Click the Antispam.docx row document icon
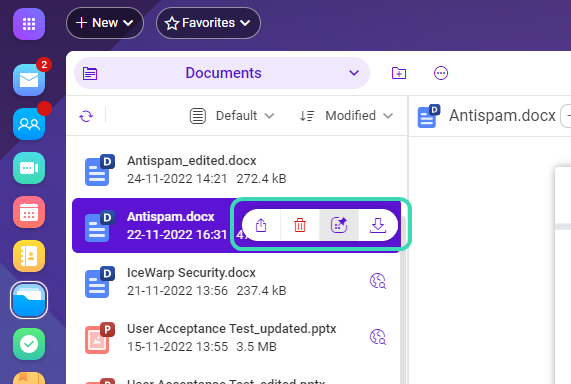The image size is (571, 384). (x=99, y=226)
